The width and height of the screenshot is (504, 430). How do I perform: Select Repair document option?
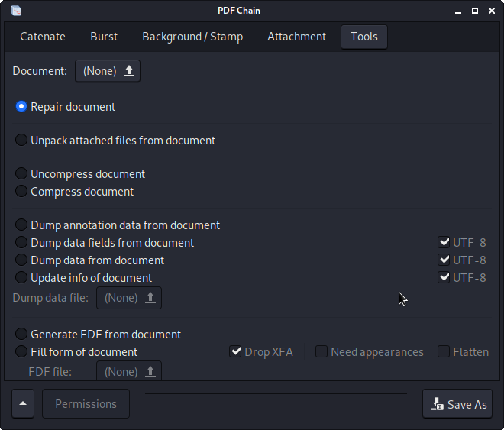tap(66, 107)
